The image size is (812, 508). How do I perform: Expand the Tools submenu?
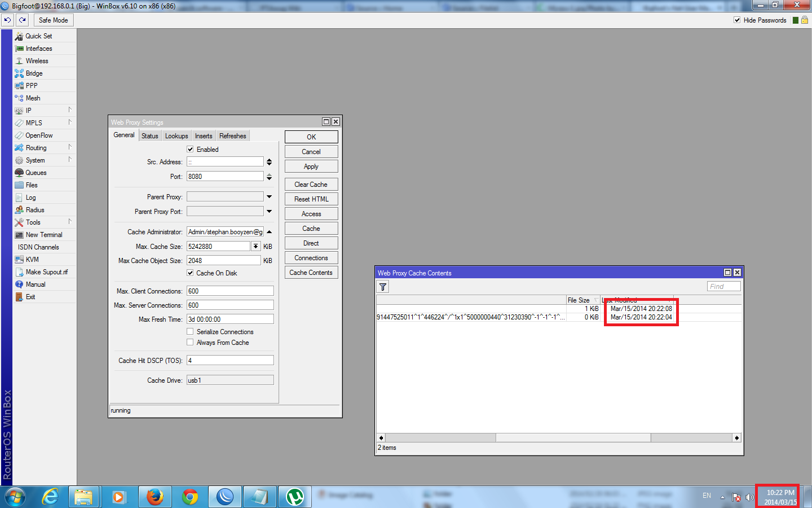[x=70, y=222]
